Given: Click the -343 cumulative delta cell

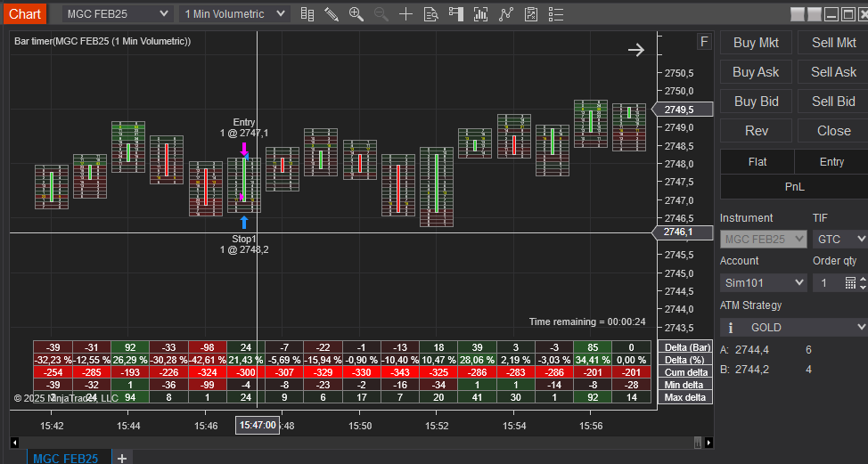Looking at the screenshot, I should 399,372.
